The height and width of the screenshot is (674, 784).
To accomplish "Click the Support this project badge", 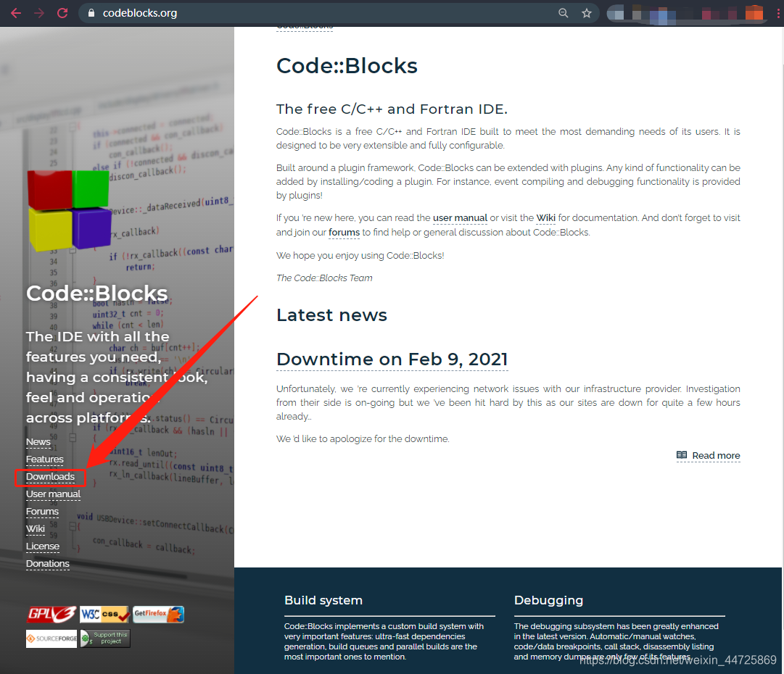I will (x=105, y=638).
